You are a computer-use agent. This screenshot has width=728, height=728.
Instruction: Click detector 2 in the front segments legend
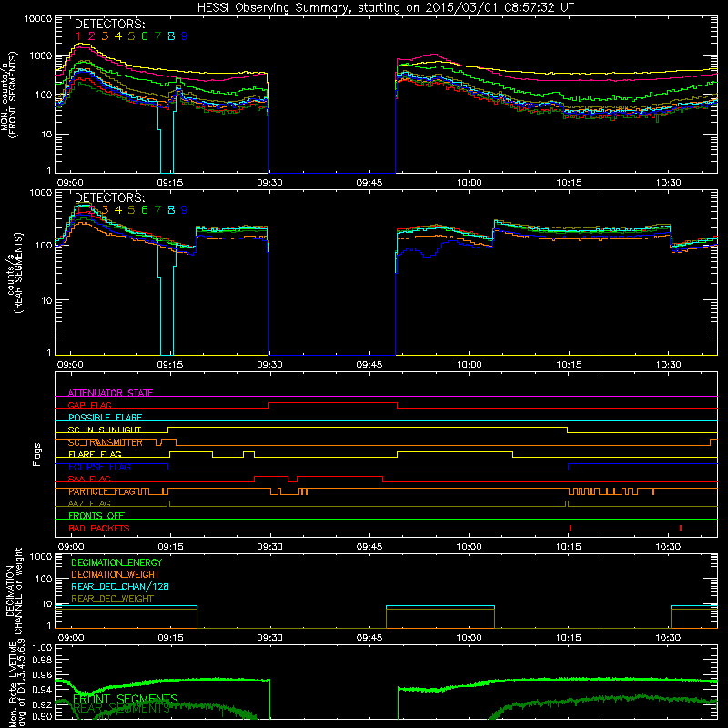coord(92,36)
